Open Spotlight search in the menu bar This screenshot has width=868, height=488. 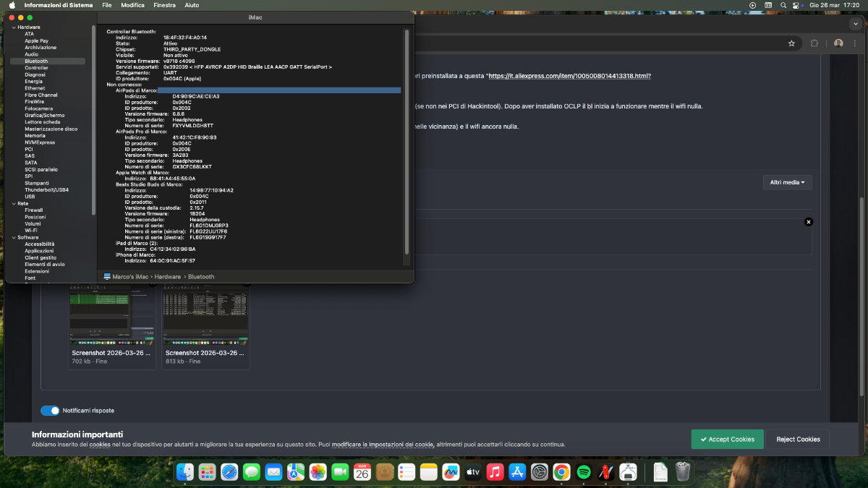[x=783, y=5]
